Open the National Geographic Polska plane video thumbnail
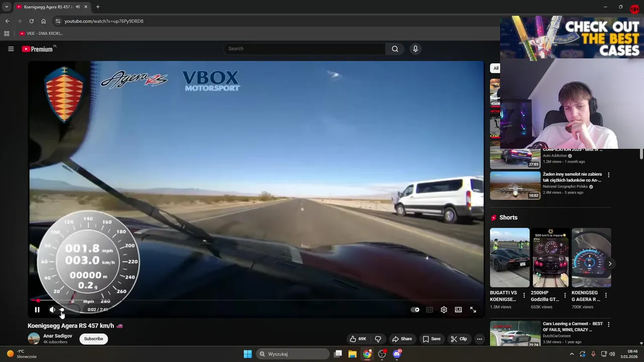 (515, 185)
